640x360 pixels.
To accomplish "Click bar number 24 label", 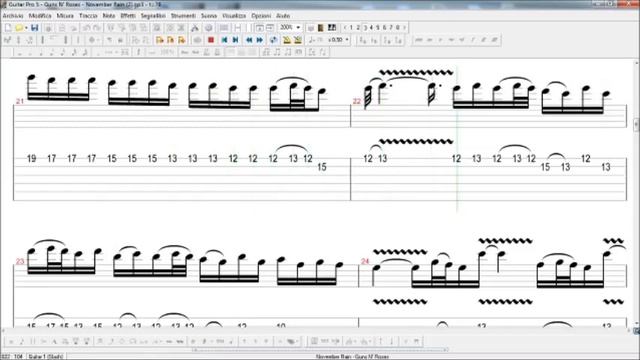I will click(365, 261).
